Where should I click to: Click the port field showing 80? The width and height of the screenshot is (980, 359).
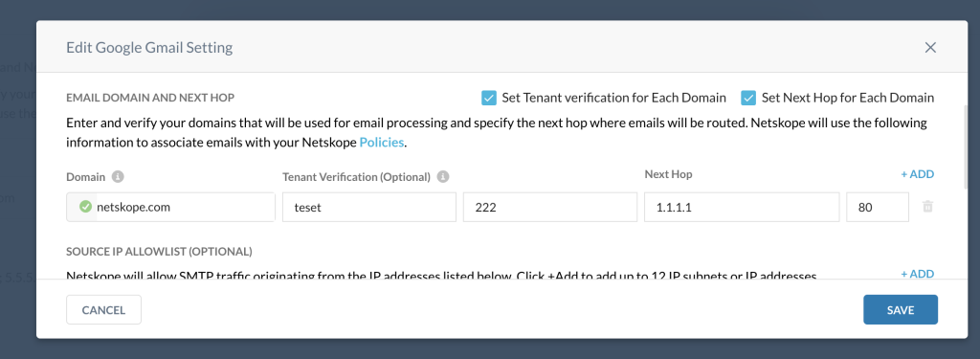point(878,207)
